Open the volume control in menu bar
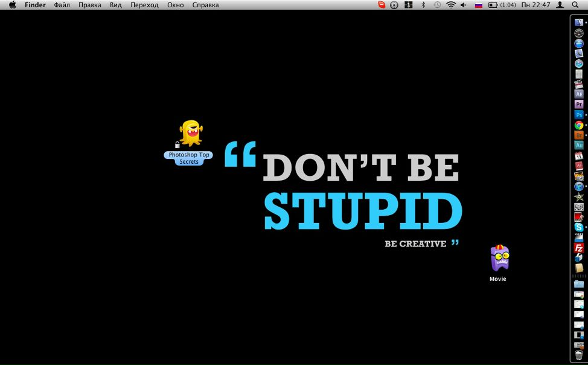The width and height of the screenshot is (588, 365). click(x=464, y=5)
